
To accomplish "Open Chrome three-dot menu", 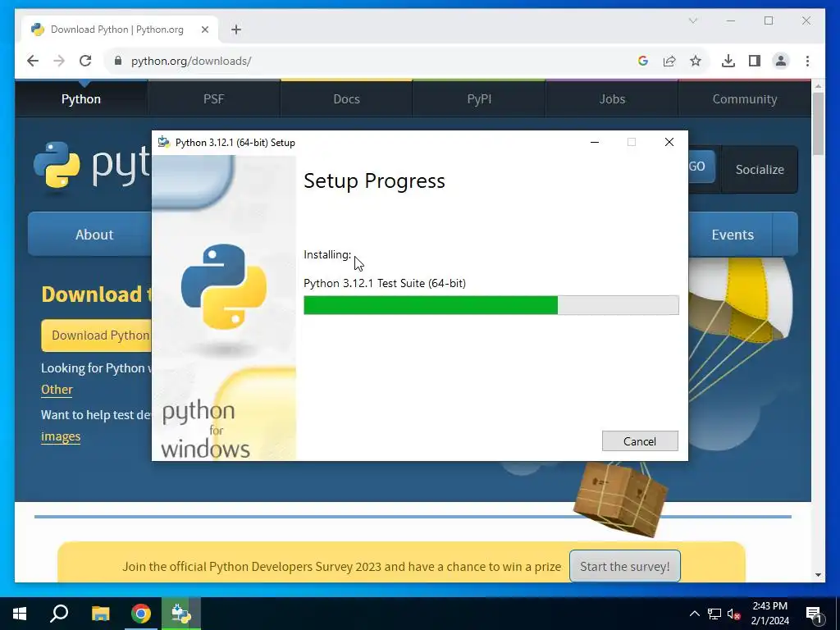I will 807,61.
